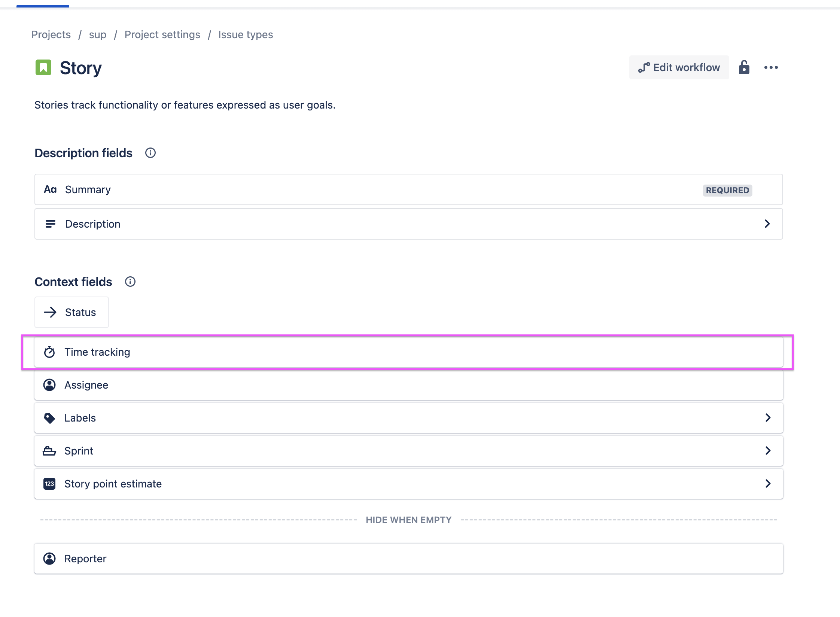The image size is (840, 617).
Task: Click the Reporter person icon
Action: coord(50,559)
